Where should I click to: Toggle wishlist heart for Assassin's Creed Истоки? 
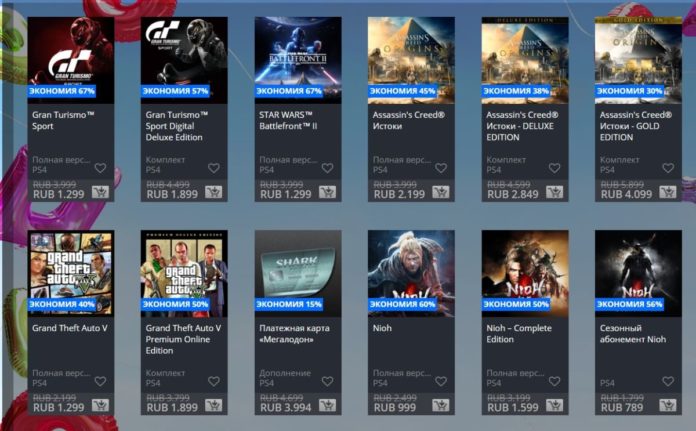tap(441, 168)
